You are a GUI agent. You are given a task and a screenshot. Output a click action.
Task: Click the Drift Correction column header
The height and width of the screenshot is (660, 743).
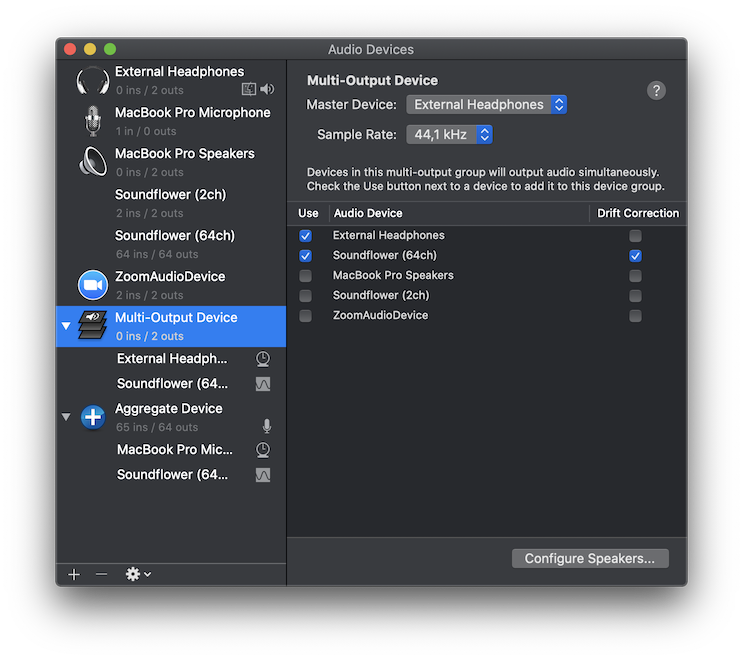coord(638,214)
